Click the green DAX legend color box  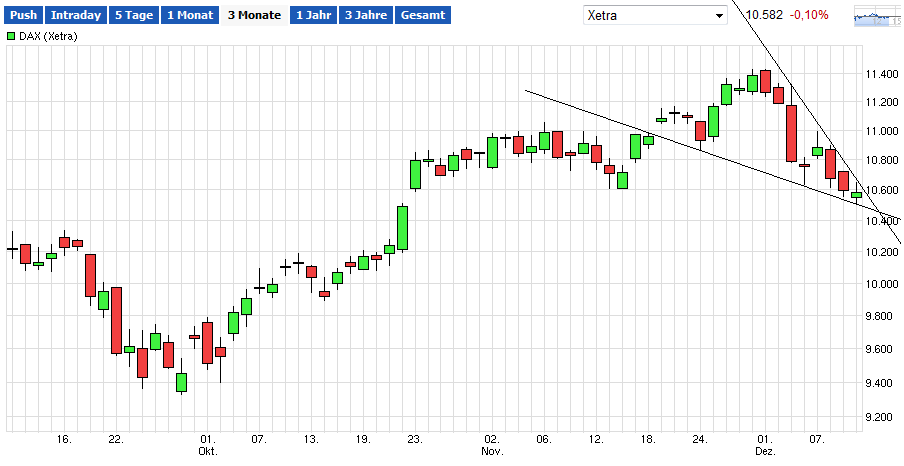[11, 36]
